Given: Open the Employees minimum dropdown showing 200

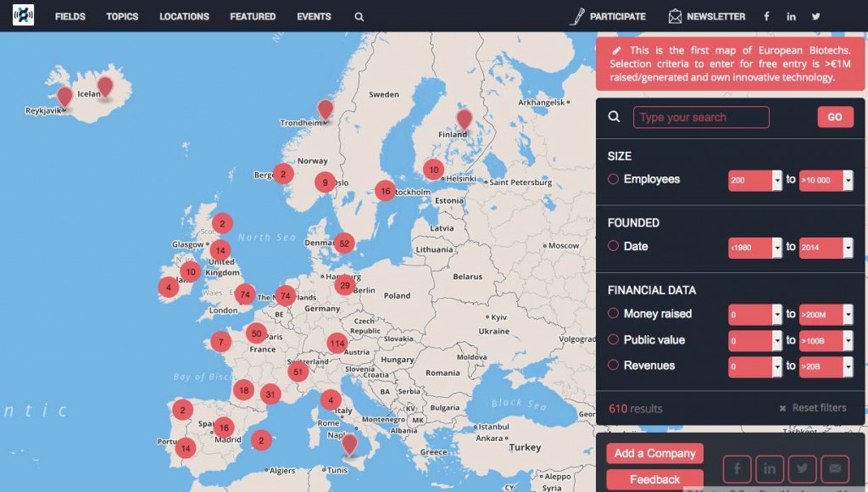Looking at the screenshot, I should coord(755,180).
